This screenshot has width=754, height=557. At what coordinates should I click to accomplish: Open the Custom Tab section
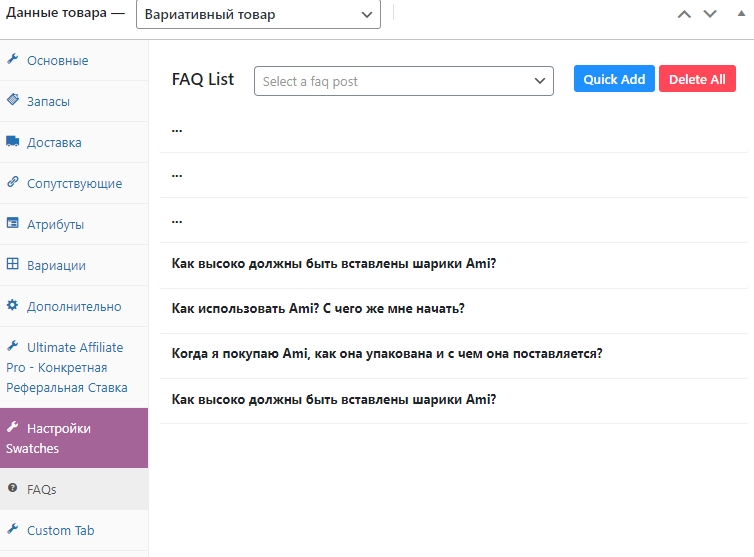74,530
